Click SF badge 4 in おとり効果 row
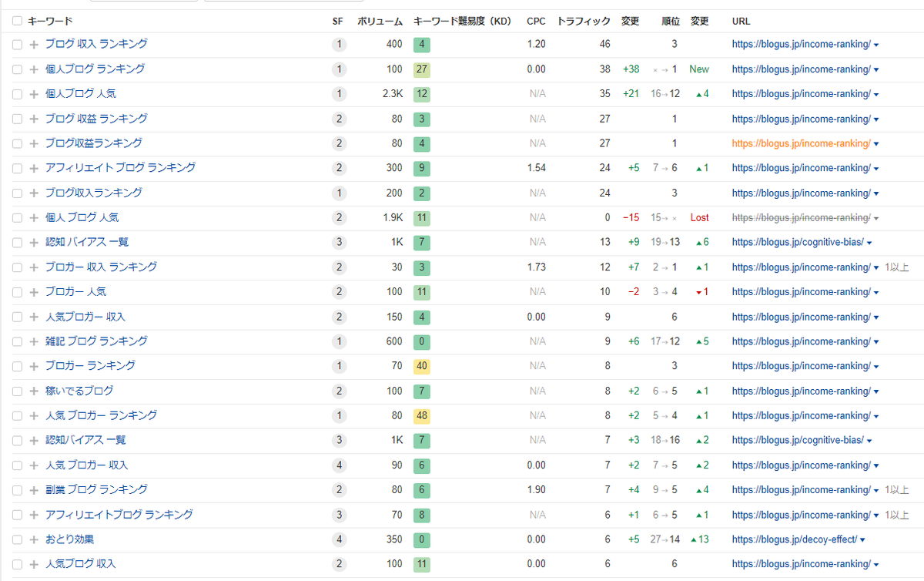 click(340, 539)
